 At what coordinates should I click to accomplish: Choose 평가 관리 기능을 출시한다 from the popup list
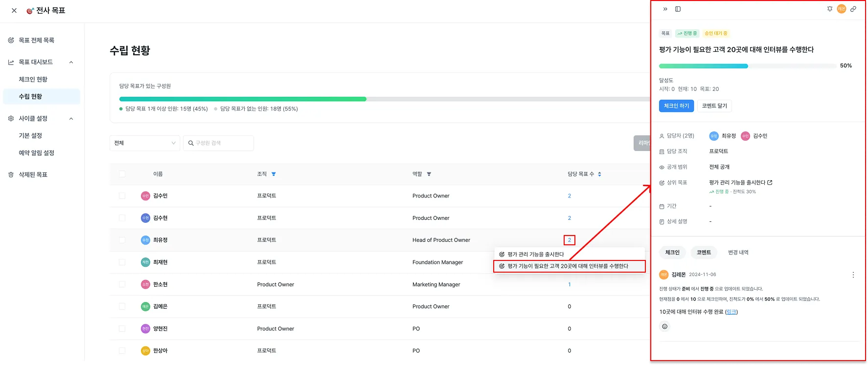[x=570, y=254]
